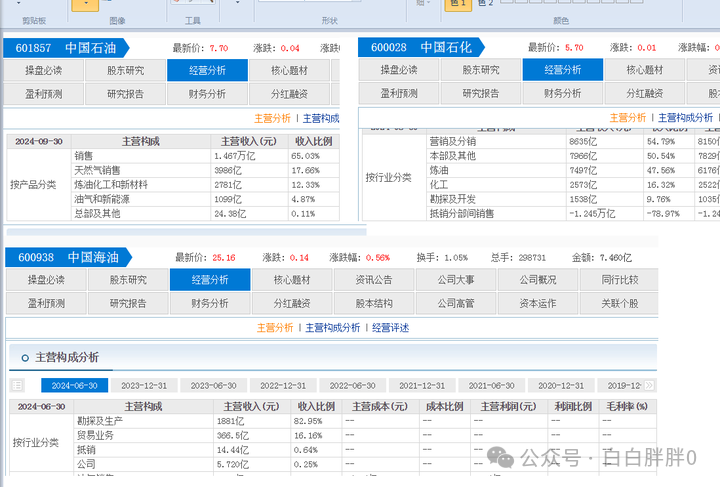Open the 公司高管 button
Viewport: 720px width, 487px height.
[456, 303]
